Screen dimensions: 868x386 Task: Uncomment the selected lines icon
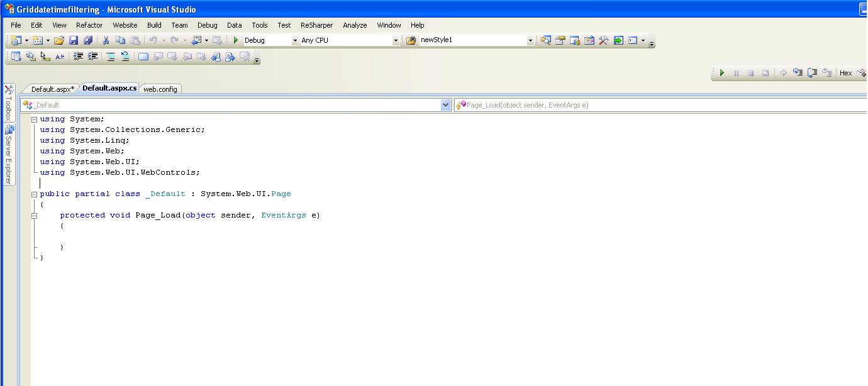tap(125, 57)
